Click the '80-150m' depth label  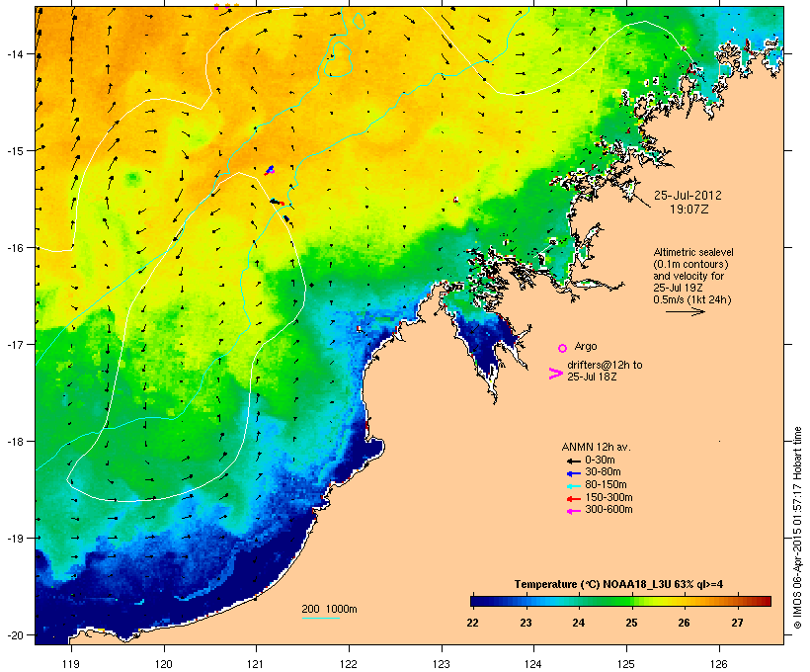(x=606, y=485)
